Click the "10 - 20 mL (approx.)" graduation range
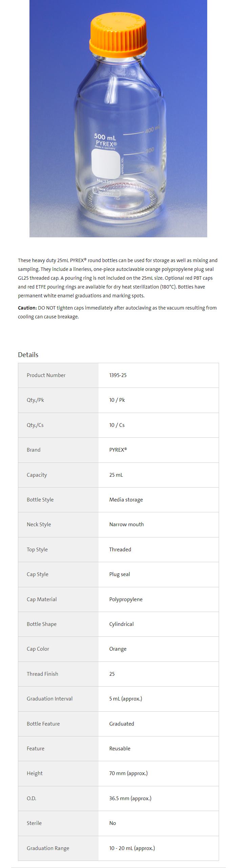The width and height of the screenshot is (237, 868). tap(132, 848)
